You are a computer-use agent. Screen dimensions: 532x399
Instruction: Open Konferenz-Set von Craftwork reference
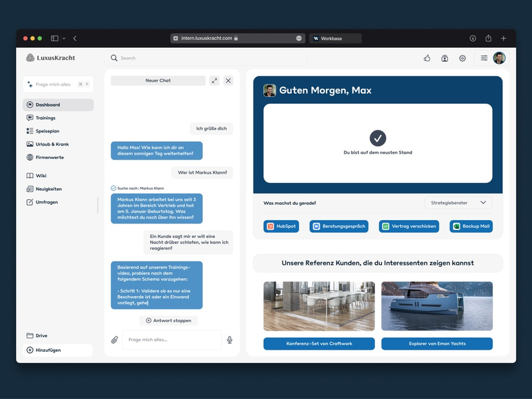(x=320, y=344)
